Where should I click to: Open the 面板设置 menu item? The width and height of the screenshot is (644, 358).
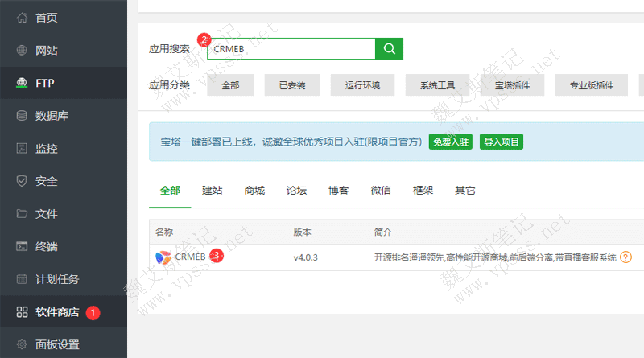click(x=64, y=344)
